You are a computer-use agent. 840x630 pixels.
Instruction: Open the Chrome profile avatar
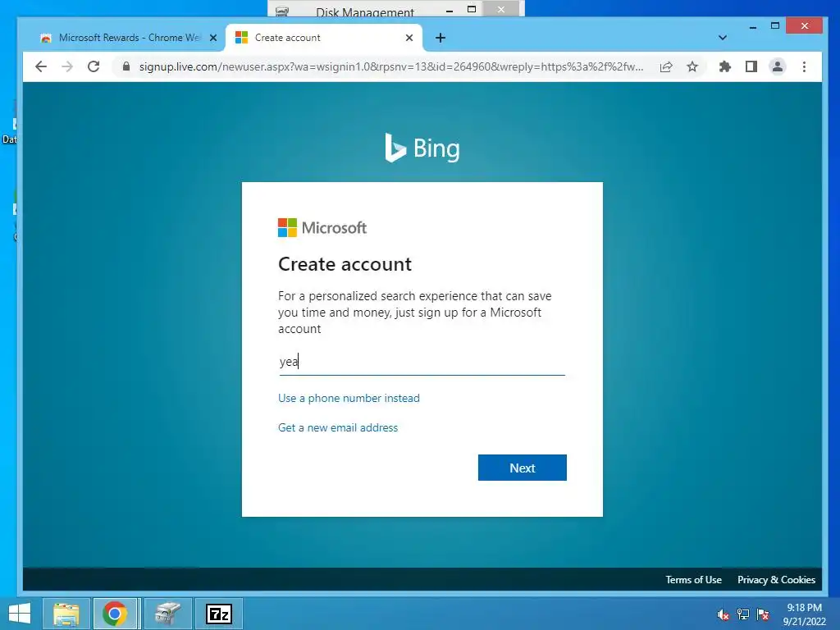click(778, 66)
